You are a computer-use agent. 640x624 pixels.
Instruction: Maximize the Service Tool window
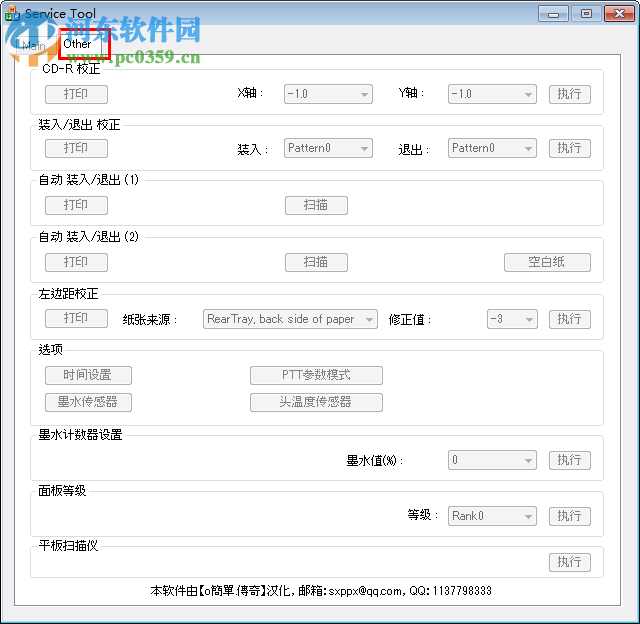pyautogui.click(x=586, y=14)
